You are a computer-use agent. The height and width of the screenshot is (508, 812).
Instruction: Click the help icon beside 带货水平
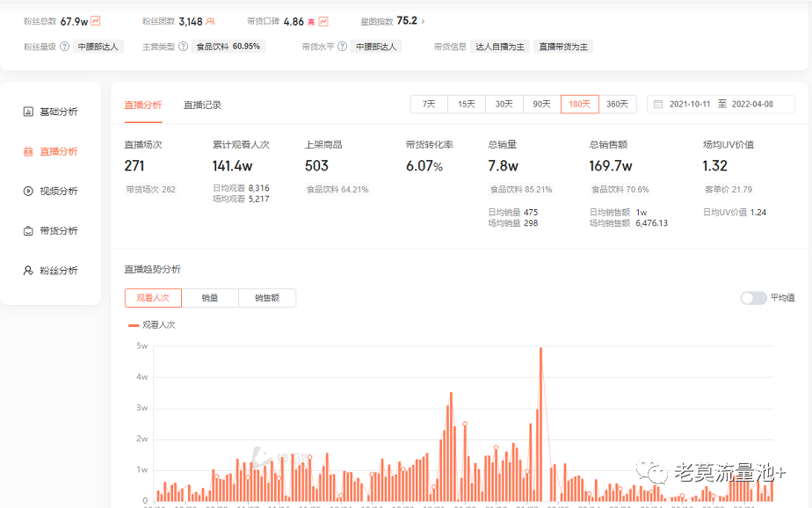pos(342,47)
